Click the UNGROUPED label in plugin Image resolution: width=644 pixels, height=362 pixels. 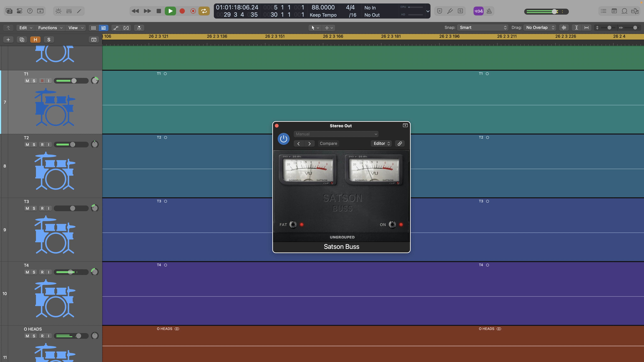pos(342,237)
